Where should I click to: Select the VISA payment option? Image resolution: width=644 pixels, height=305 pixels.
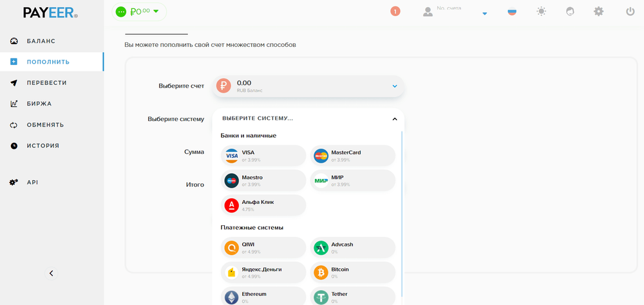tap(263, 156)
